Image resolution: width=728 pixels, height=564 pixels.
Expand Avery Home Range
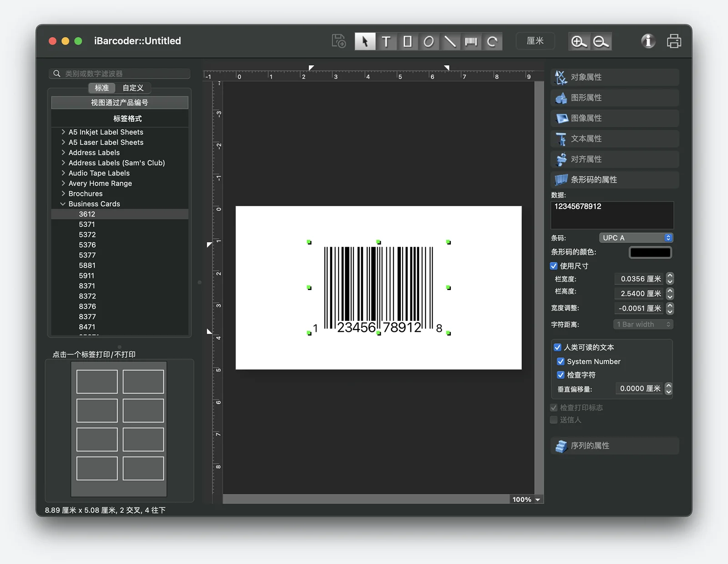click(63, 183)
